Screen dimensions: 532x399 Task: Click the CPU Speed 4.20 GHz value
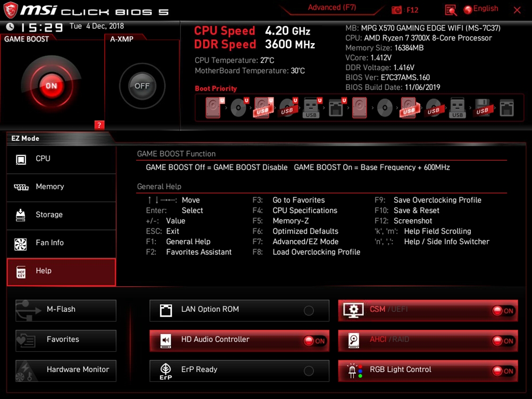(x=288, y=31)
